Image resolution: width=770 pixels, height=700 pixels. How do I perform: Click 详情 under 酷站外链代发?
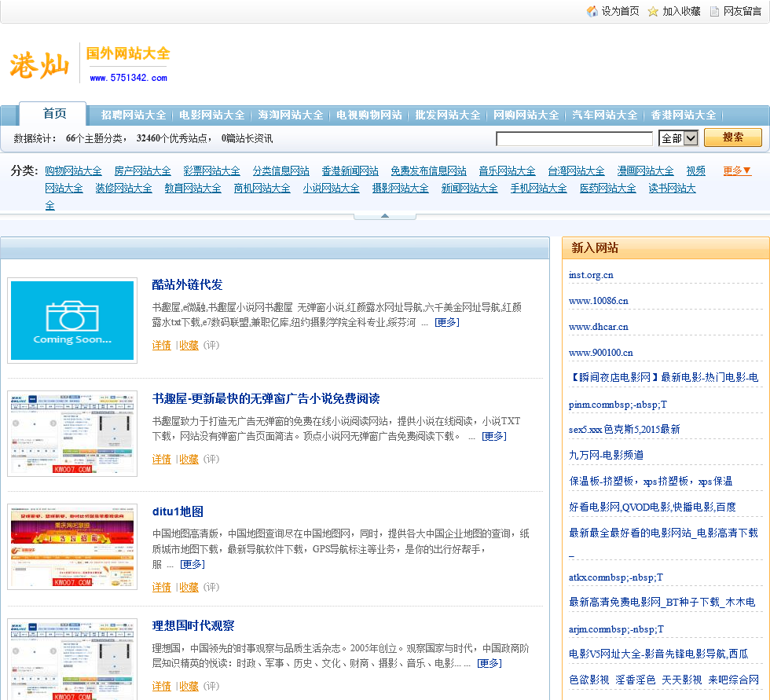coord(162,346)
